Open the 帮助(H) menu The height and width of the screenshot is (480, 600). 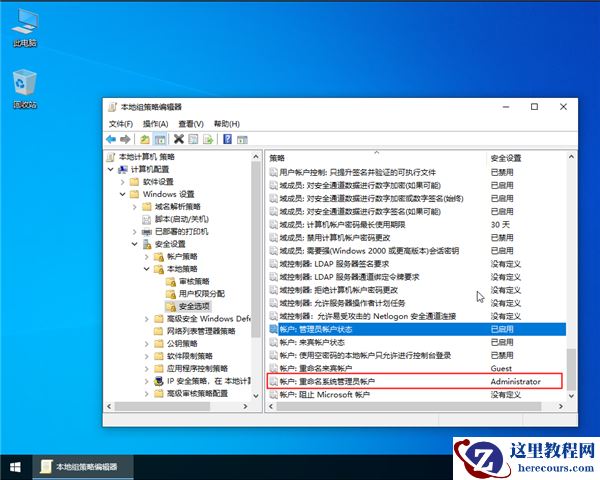tap(227, 124)
